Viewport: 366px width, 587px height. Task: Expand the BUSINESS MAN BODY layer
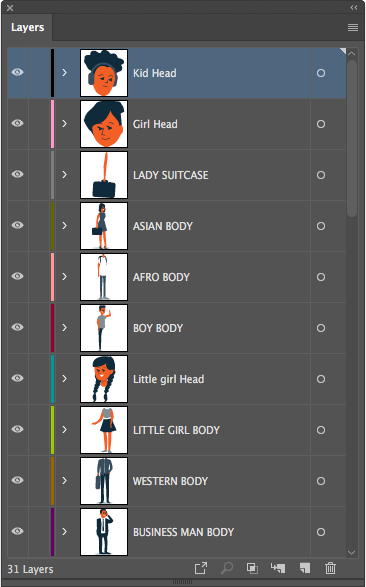point(64,531)
